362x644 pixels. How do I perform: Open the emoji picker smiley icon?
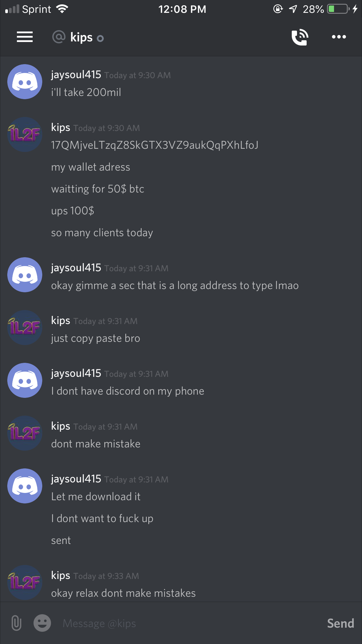pyautogui.click(x=42, y=623)
